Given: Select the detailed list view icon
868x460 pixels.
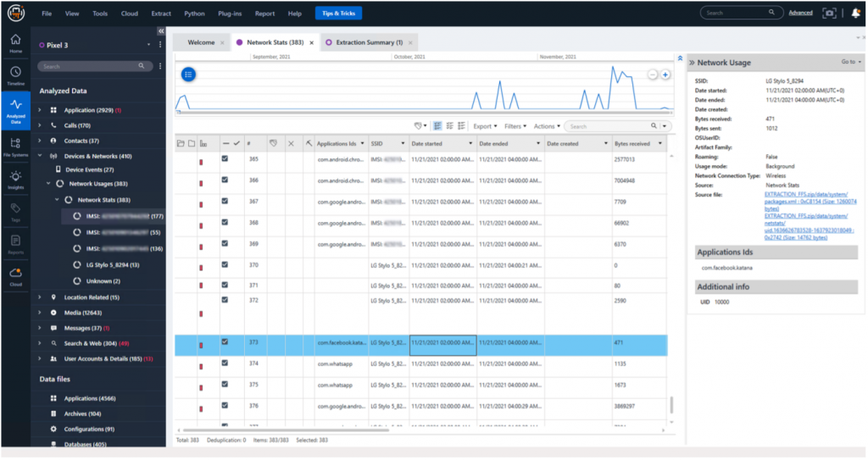Looking at the screenshot, I should pos(462,126).
